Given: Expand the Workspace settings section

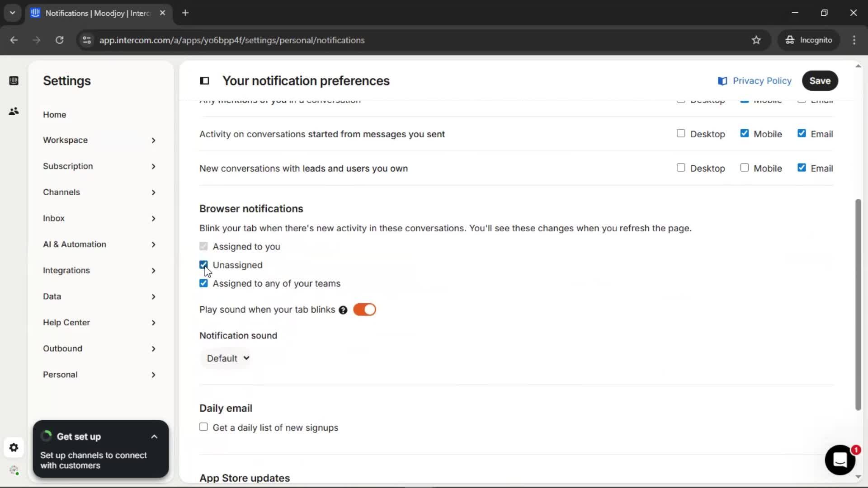Looking at the screenshot, I should tap(99, 141).
